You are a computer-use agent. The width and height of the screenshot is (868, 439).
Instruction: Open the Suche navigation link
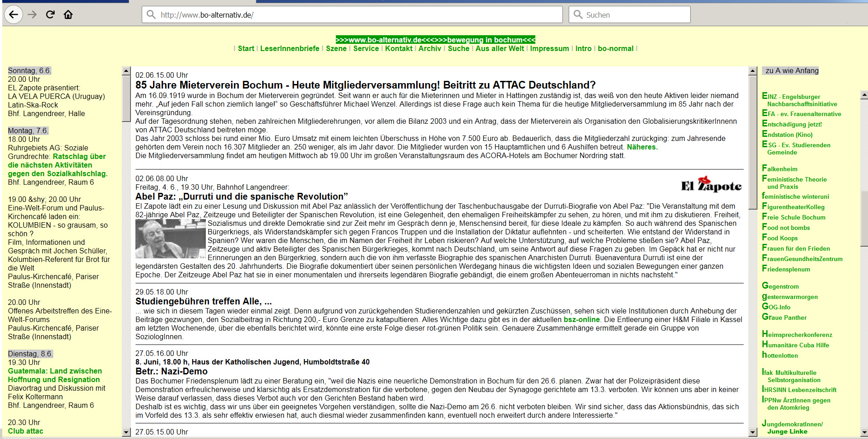[459, 48]
